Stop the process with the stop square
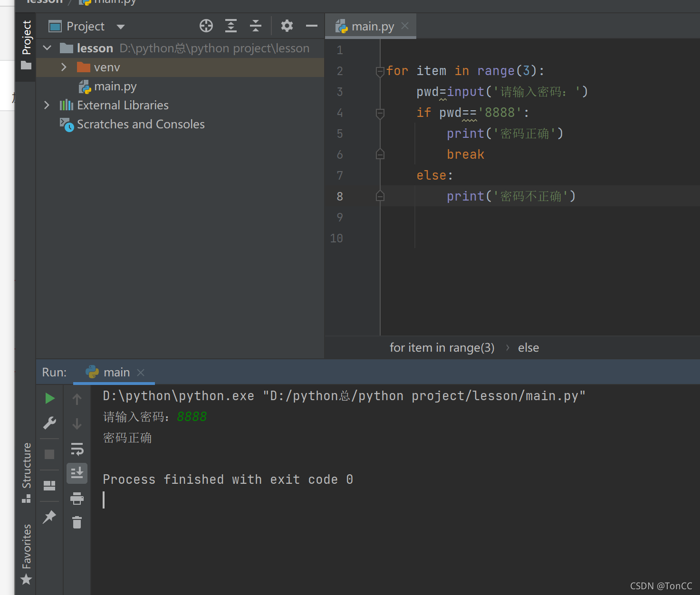Viewport: 700px width, 595px height. [x=49, y=454]
